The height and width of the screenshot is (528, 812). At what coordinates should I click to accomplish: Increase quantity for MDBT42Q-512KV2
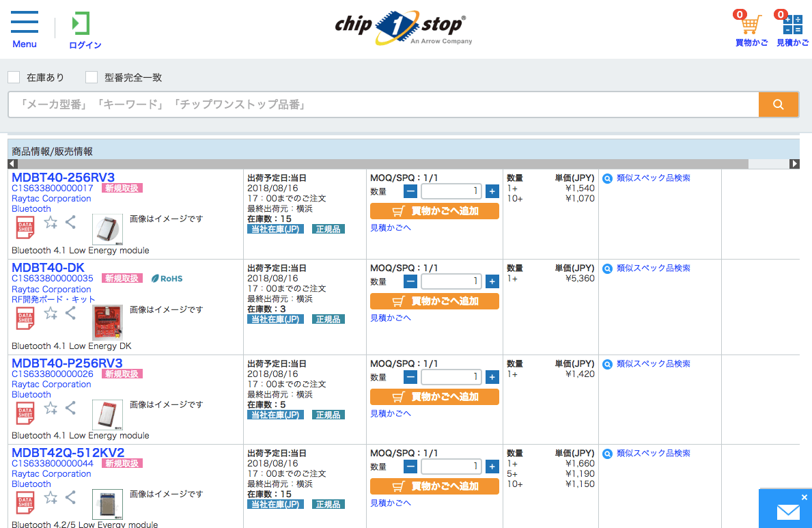(492, 467)
